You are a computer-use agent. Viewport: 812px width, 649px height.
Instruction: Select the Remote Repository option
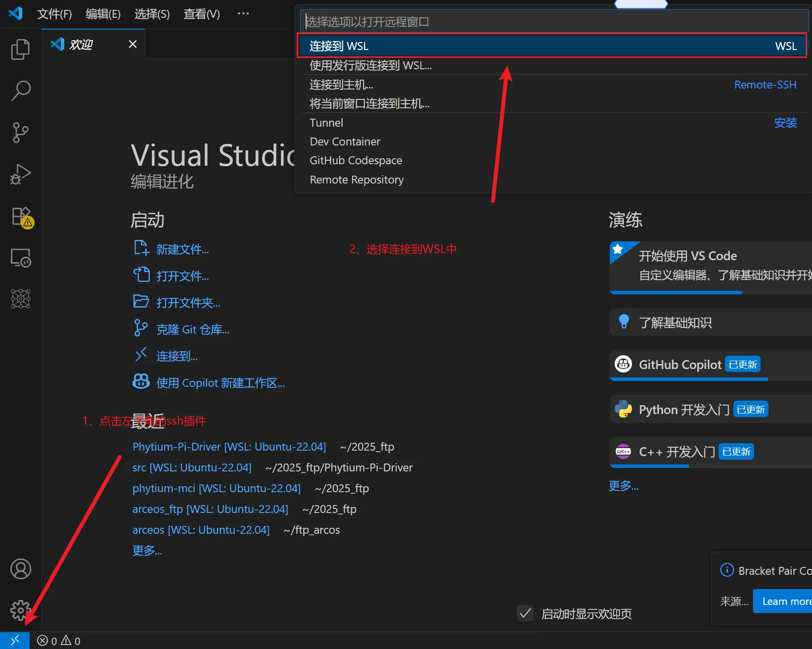click(x=552, y=180)
